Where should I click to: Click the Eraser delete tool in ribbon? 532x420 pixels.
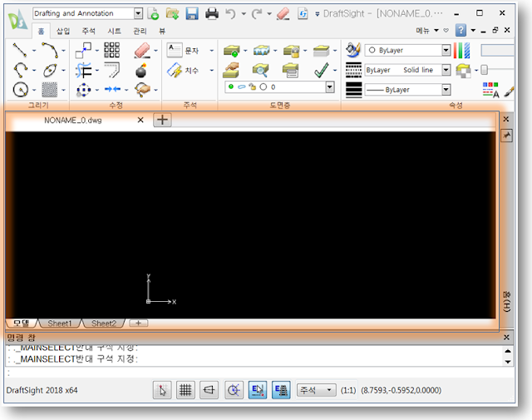[x=142, y=50]
